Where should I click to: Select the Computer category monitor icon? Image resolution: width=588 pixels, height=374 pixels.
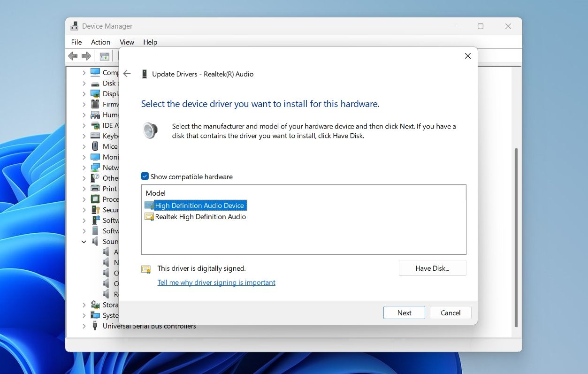[95, 72]
